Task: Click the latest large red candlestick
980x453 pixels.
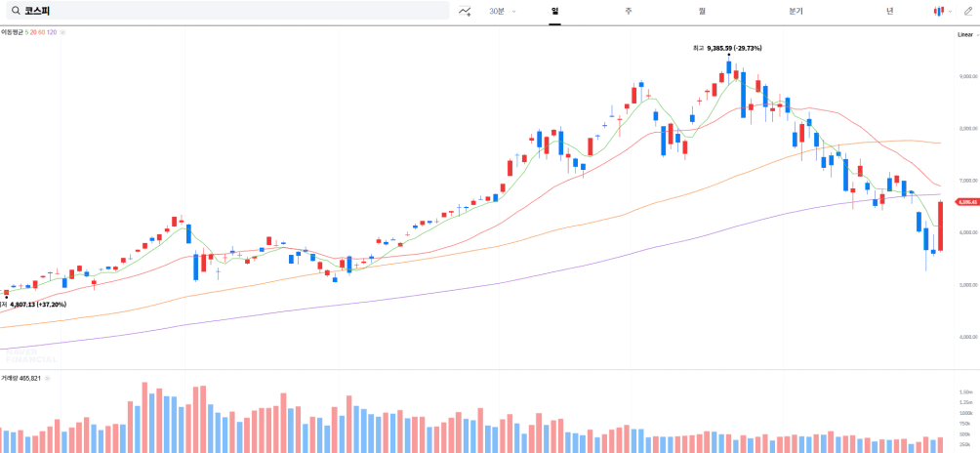Action: pyautogui.click(x=940, y=226)
